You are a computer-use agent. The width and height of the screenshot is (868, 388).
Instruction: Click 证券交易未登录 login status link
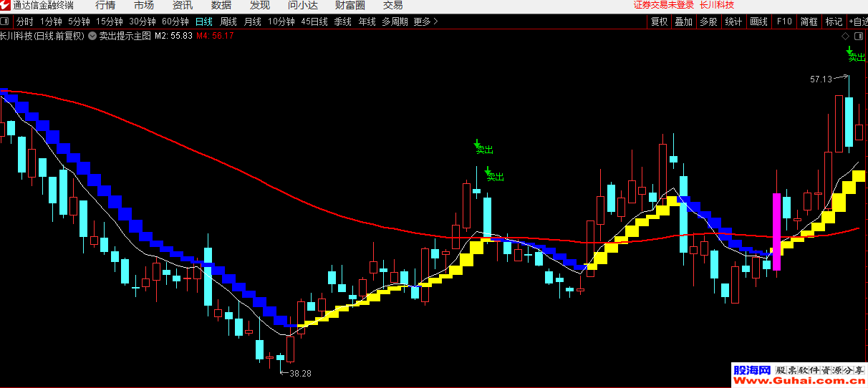click(x=664, y=5)
